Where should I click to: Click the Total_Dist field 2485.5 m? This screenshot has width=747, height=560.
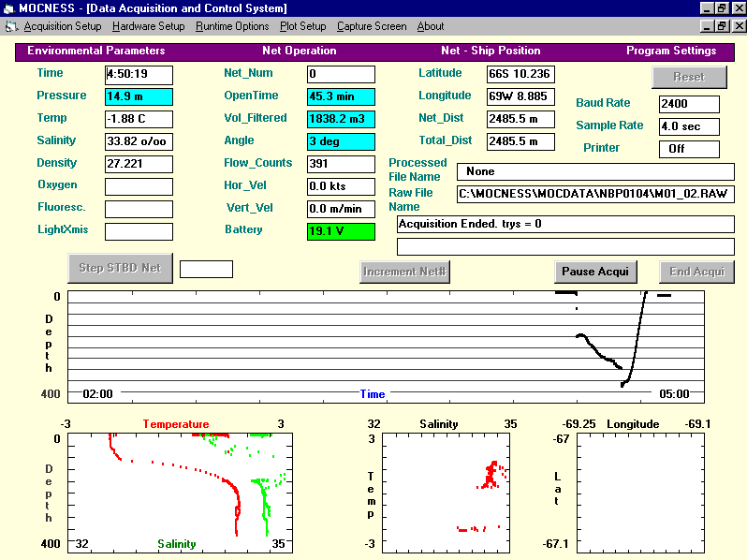coord(520,141)
